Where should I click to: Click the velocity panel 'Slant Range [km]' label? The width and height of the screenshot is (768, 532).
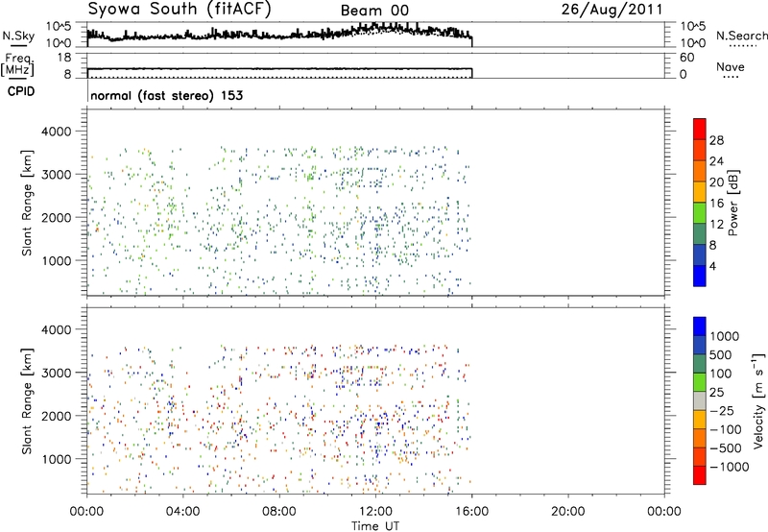coord(28,400)
